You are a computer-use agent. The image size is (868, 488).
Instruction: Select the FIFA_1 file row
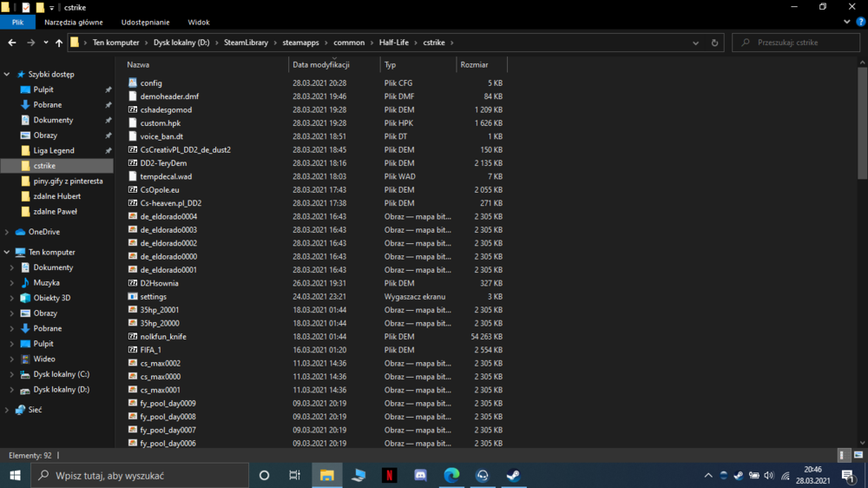point(316,350)
